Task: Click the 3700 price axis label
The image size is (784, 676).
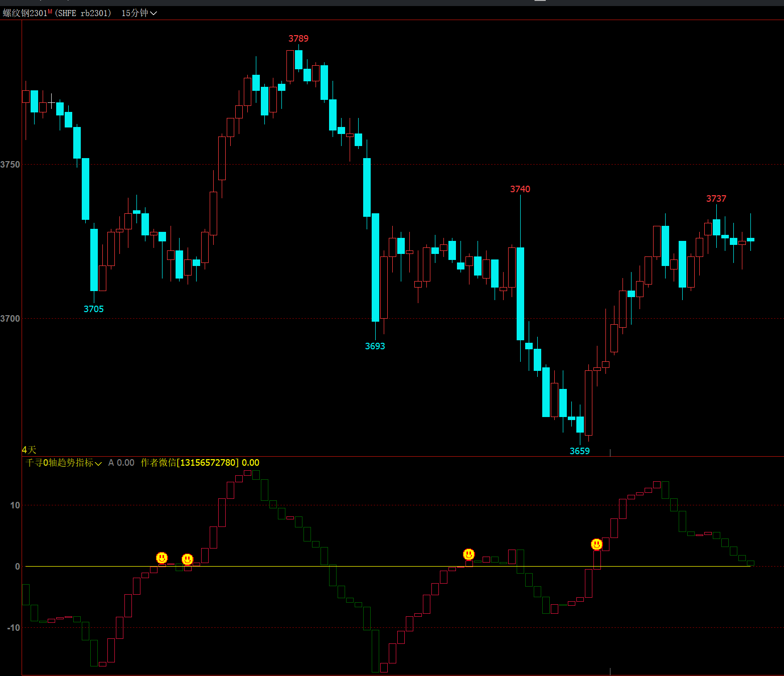Action: tap(10, 319)
